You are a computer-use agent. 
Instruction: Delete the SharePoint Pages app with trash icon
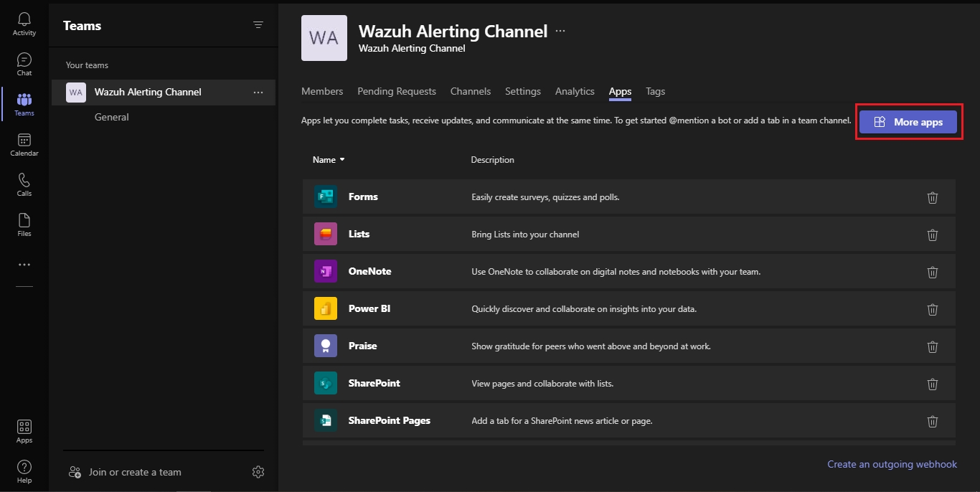click(x=933, y=422)
